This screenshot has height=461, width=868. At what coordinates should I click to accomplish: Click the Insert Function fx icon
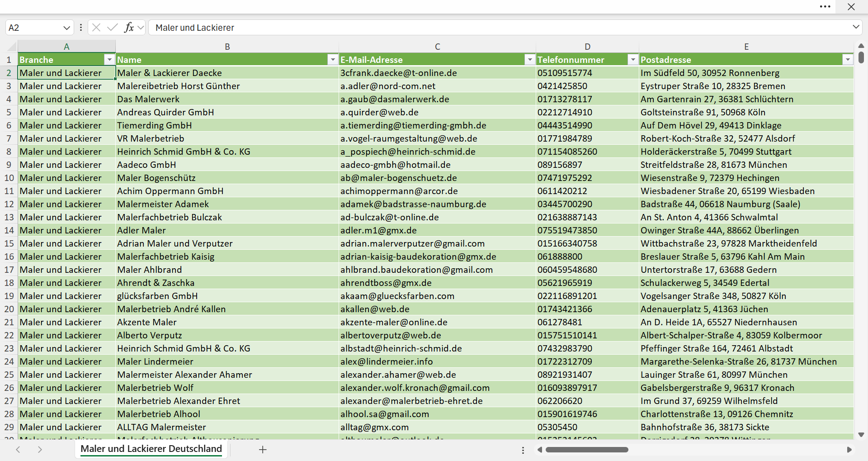129,28
